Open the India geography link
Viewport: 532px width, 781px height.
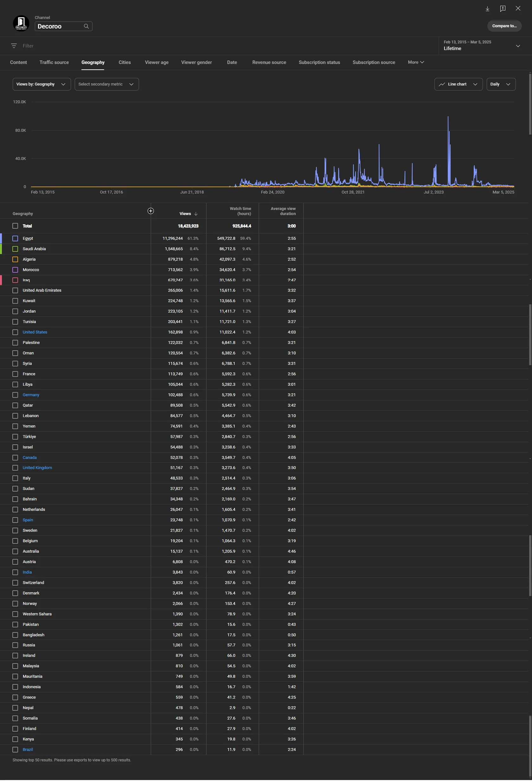coord(27,572)
